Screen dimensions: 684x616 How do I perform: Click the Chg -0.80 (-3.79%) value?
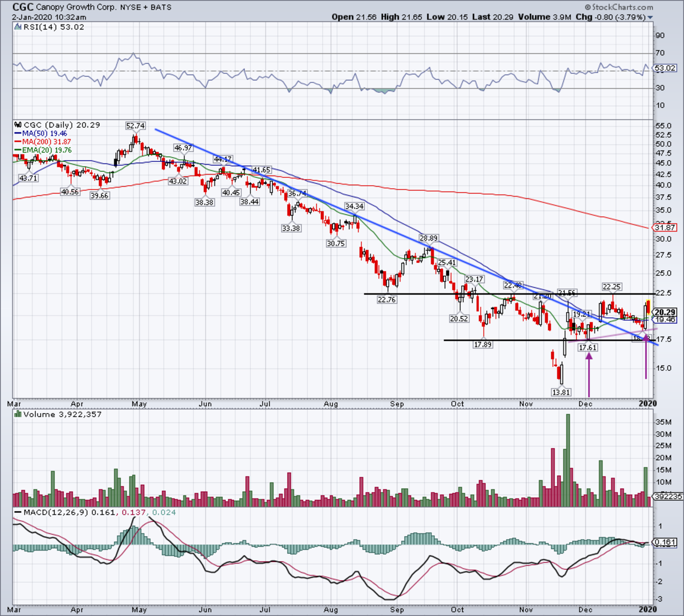point(611,17)
